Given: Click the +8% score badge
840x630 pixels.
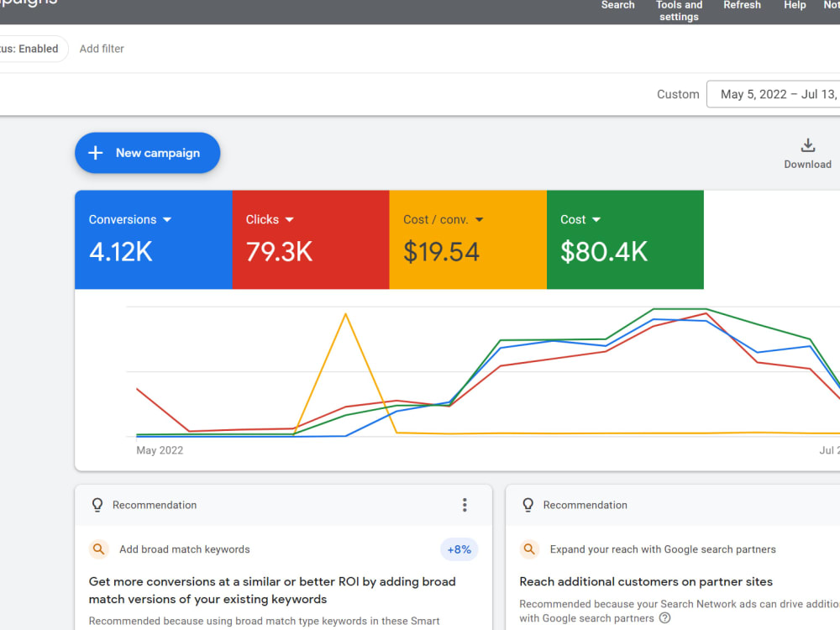Looking at the screenshot, I should [459, 549].
